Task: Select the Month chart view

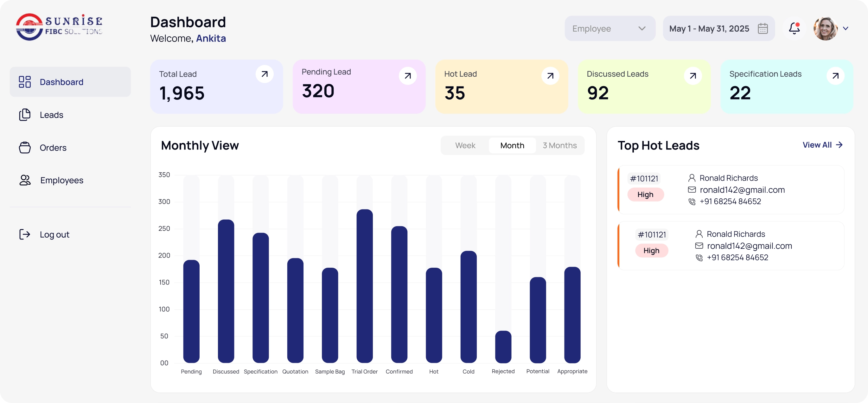Action: pyautogui.click(x=512, y=145)
